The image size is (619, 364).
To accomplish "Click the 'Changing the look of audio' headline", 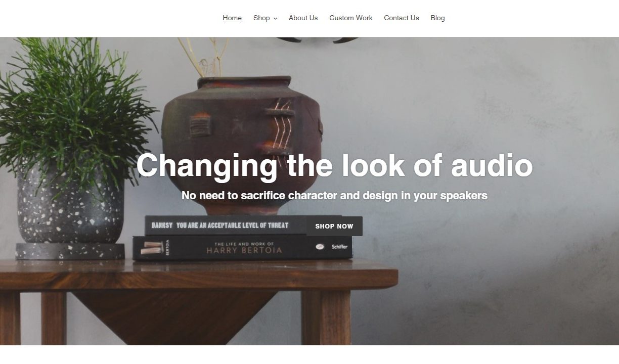I will coord(334,165).
